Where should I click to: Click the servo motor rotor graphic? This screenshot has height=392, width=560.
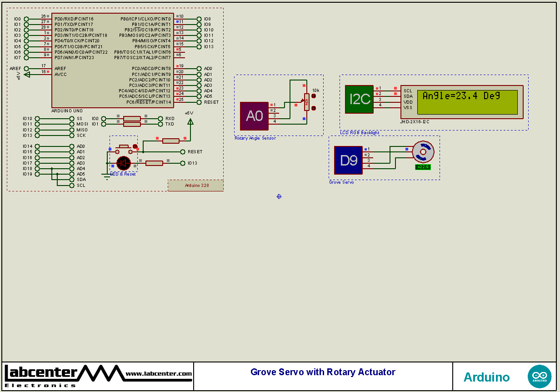(x=424, y=151)
